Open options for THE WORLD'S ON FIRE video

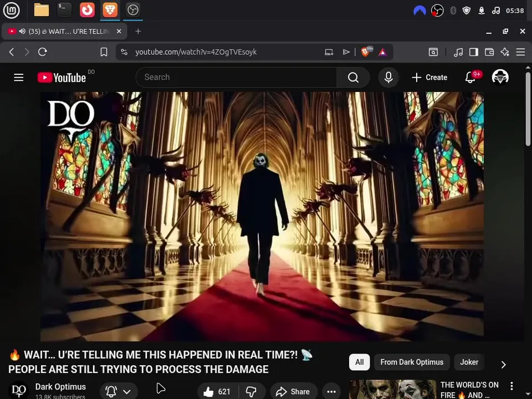[511, 386]
